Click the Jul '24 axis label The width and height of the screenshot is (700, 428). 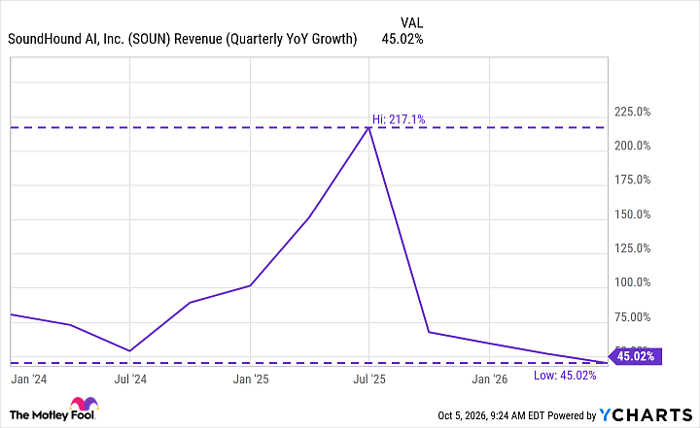pos(130,379)
